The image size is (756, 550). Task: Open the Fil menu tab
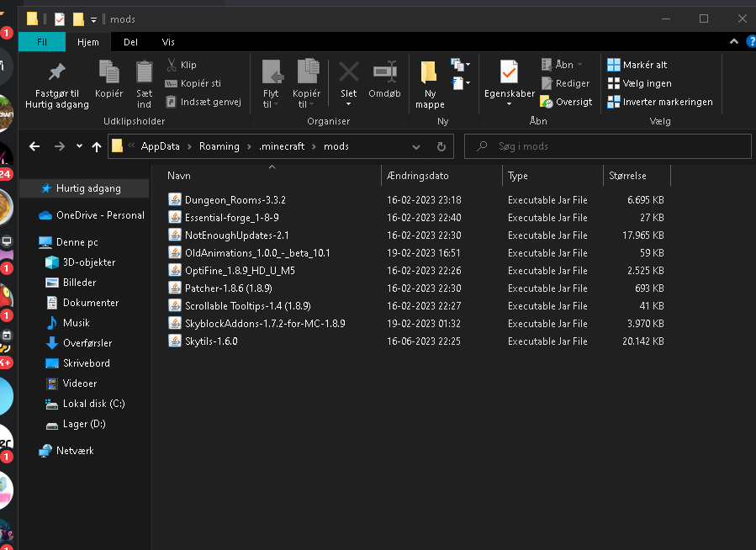pyautogui.click(x=42, y=42)
